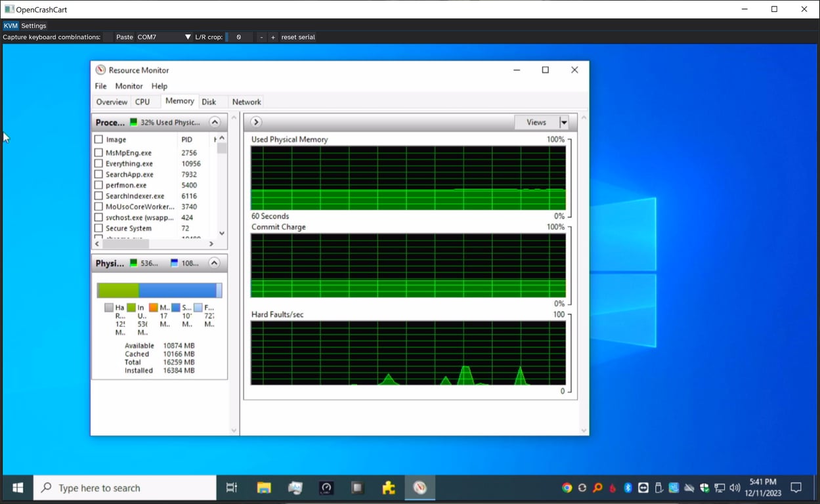
Task: Check the MsMpEng.exe process checkbox
Action: click(x=100, y=152)
